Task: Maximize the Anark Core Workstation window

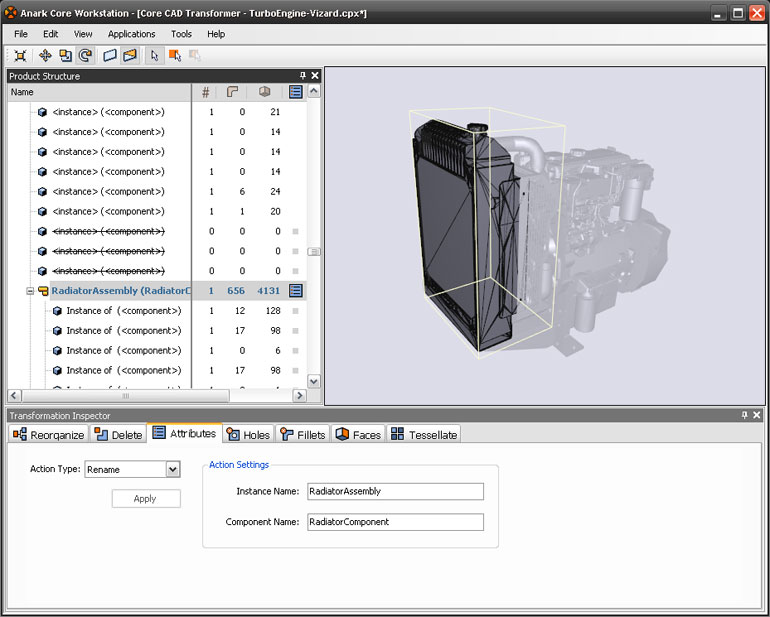Action: coord(738,13)
